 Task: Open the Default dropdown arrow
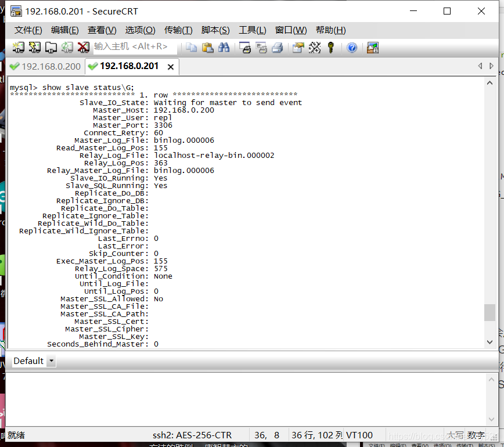click(x=52, y=361)
